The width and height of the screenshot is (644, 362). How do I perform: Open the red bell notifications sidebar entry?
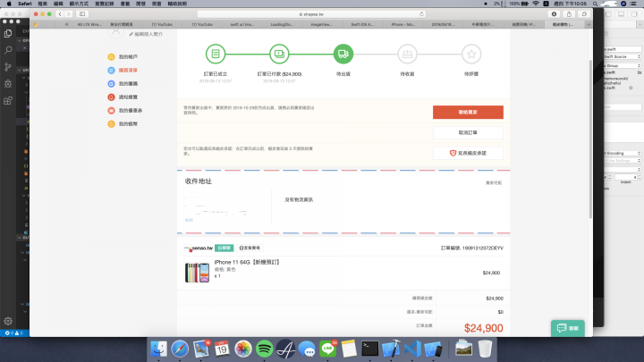tap(123, 97)
